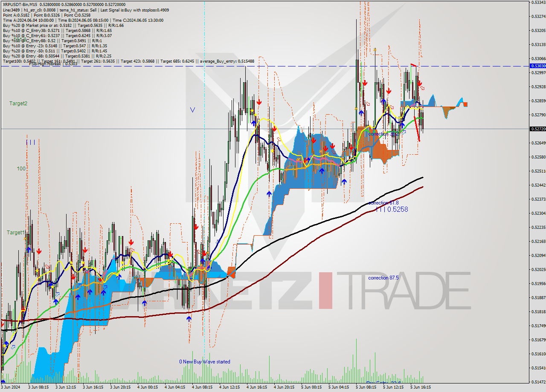
Task: Click the '4 Jun 16:15' time axis label
Action: (256, 387)
